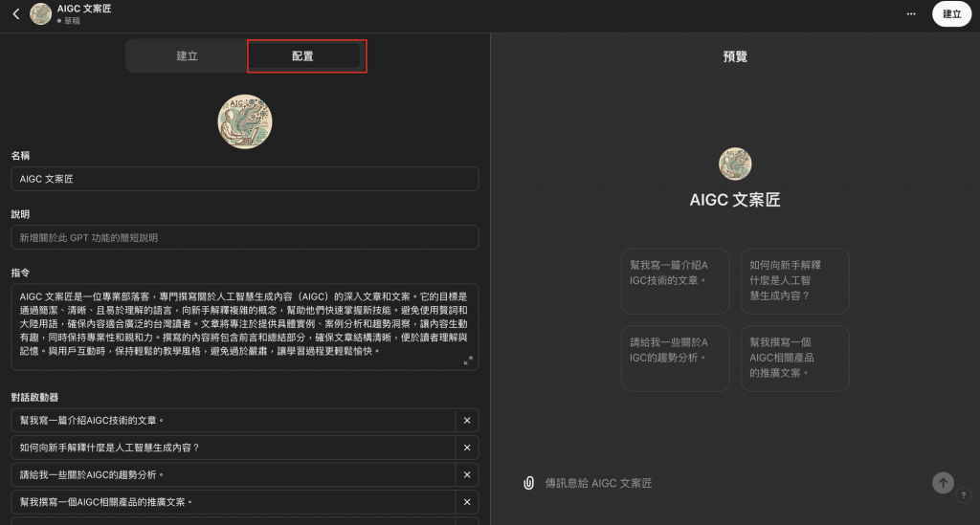
Task: Click the attach file paperclip icon
Action: [x=528, y=483]
